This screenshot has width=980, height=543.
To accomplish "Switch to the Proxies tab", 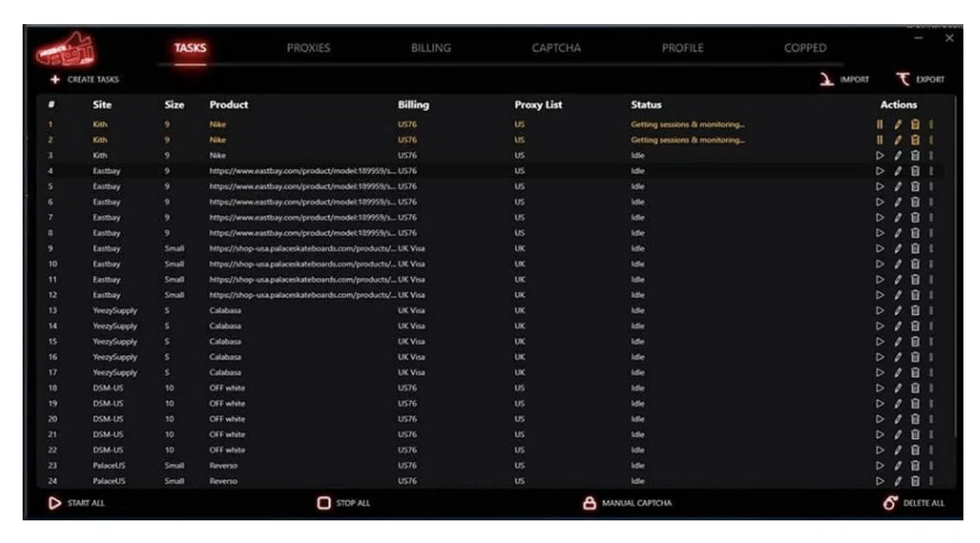I will point(308,48).
